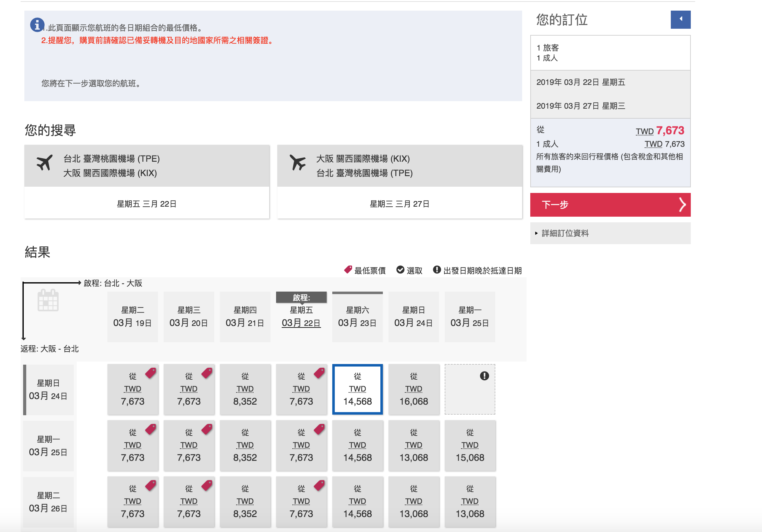Click the red visa reminder text line

click(157, 41)
